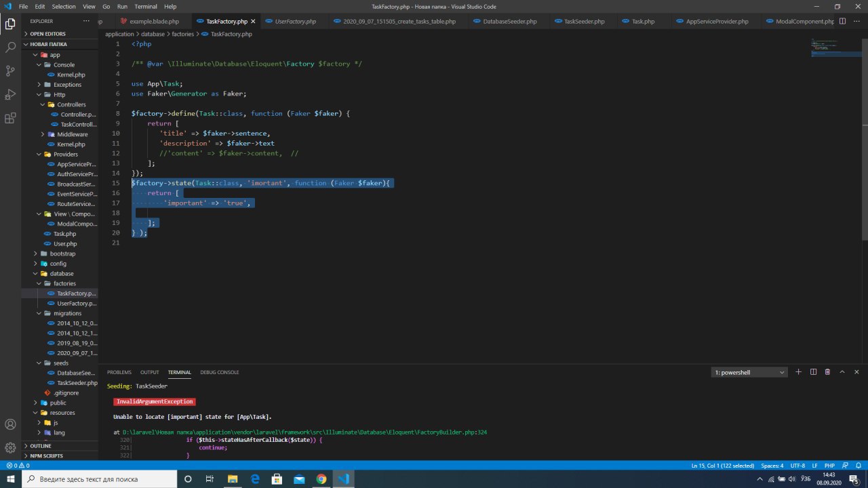Split the editor to the right
868x488 pixels.
(x=843, y=21)
